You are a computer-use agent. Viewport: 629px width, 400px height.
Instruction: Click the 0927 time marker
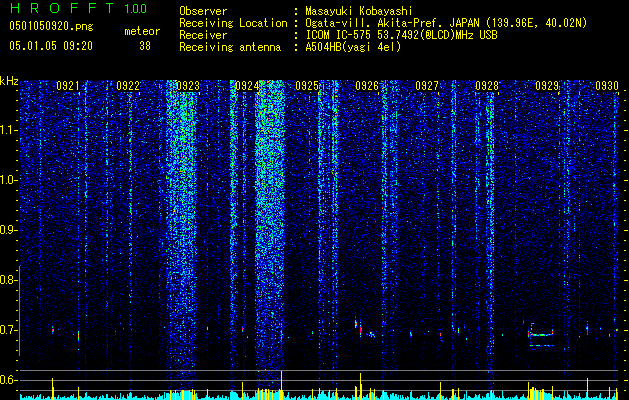point(427,86)
